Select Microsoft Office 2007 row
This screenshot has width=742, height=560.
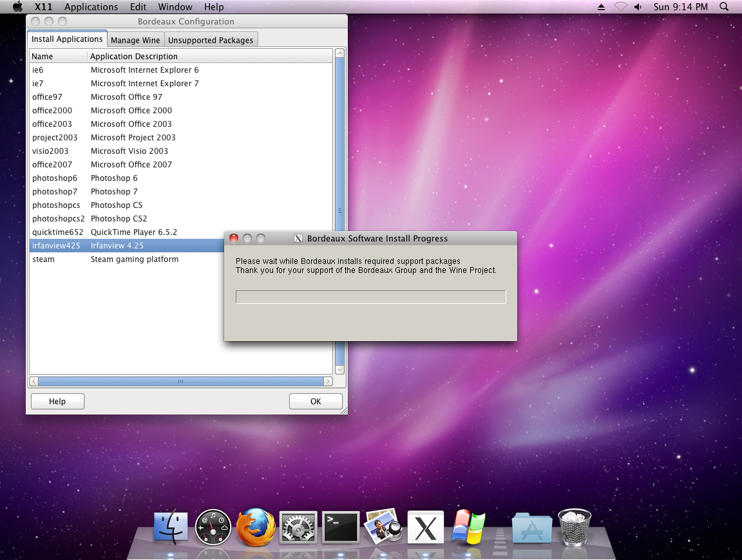click(x=181, y=165)
